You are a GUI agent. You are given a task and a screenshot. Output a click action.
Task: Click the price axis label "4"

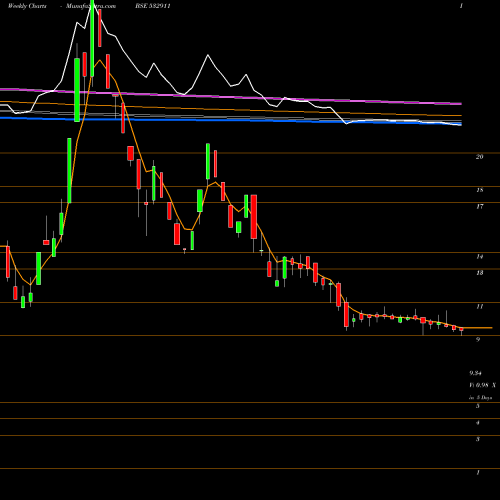click(x=478, y=423)
